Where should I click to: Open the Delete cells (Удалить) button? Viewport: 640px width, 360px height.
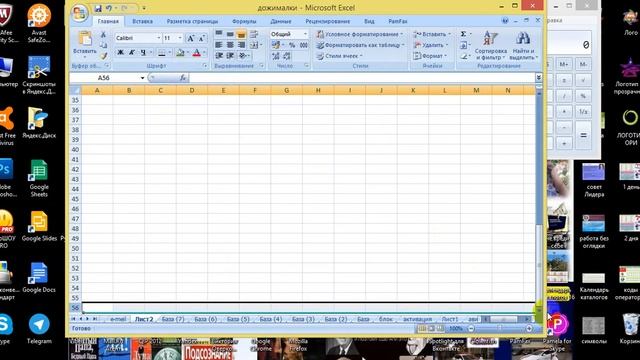(x=431, y=45)
